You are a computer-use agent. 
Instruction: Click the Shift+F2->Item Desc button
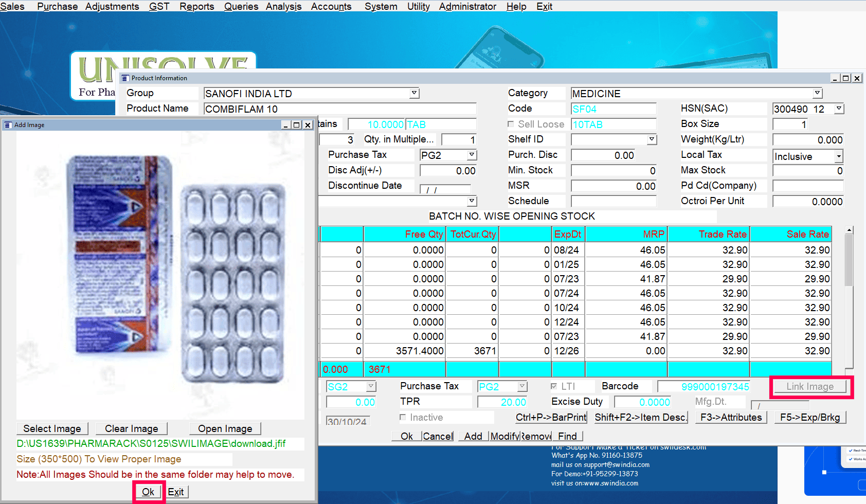[x=641, y=417]
